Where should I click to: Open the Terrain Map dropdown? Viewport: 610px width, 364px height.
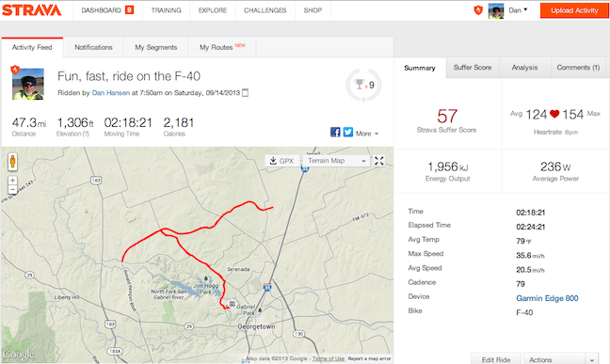(336, 161)
